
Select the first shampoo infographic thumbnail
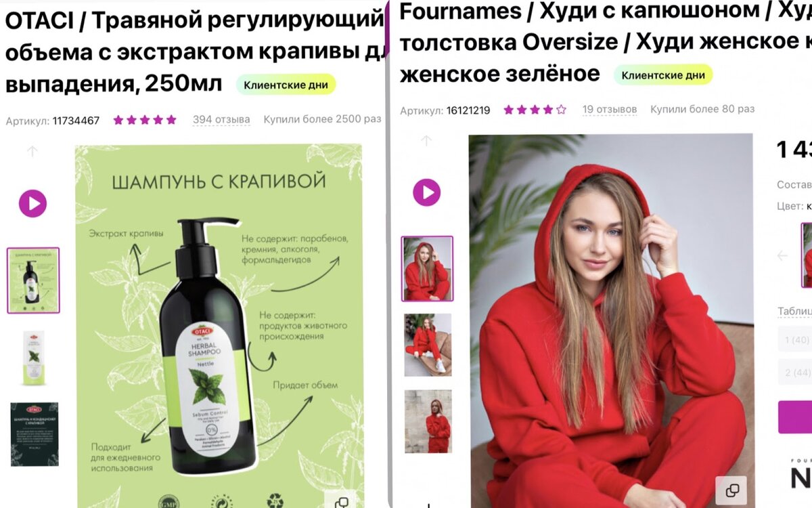point(33,280)
